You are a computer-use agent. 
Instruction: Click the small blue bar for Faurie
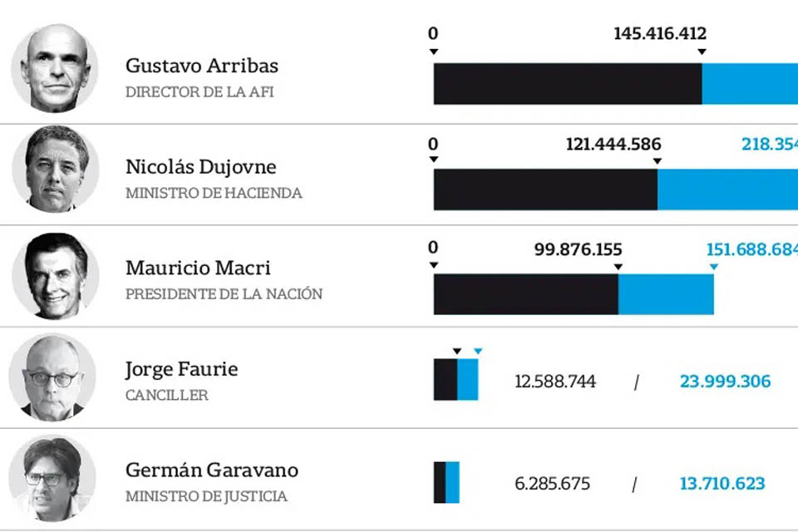(468, 380)
